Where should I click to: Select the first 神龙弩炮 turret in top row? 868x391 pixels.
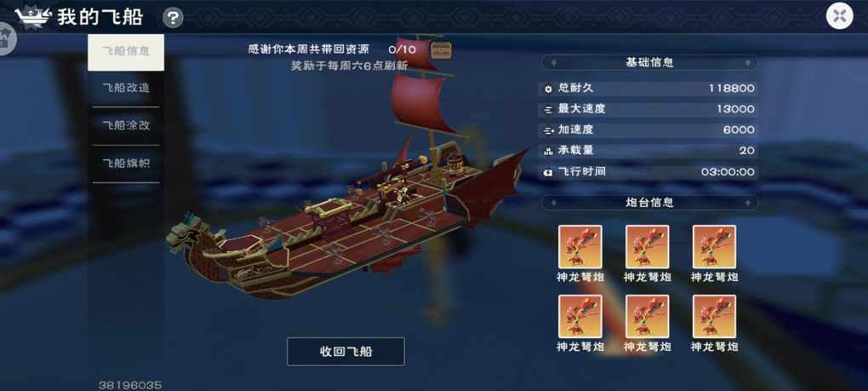pyautogui.click(x=580, y=246)
